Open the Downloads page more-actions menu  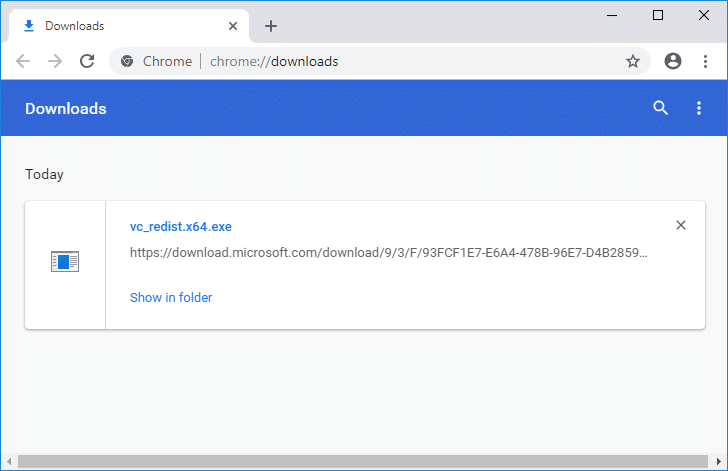point(698,108)
